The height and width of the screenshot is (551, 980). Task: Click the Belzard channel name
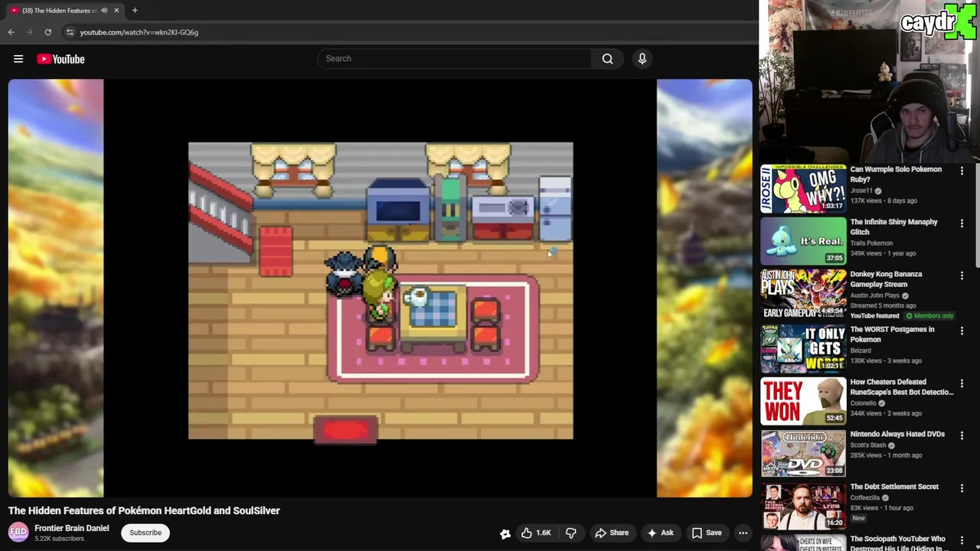tap(862, 350)
